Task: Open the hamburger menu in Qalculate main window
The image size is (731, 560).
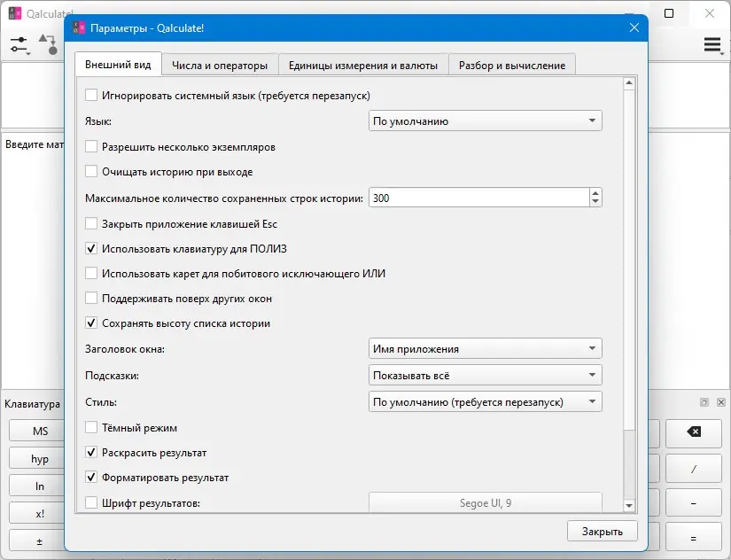Action: tap(712, 45)
